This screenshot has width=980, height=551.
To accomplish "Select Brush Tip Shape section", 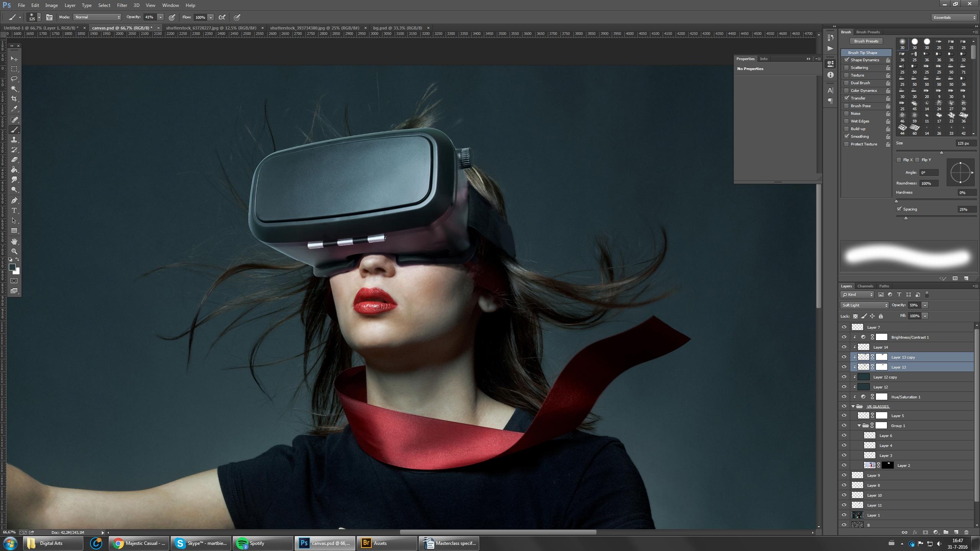I will pos(866,53).
